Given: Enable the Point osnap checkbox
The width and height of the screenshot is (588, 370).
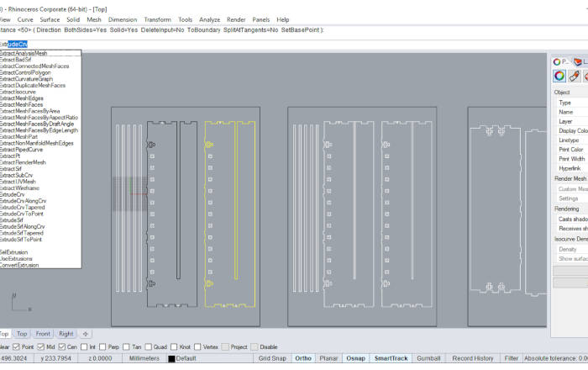Looking at the screenshot, I should tap(16, 346).
